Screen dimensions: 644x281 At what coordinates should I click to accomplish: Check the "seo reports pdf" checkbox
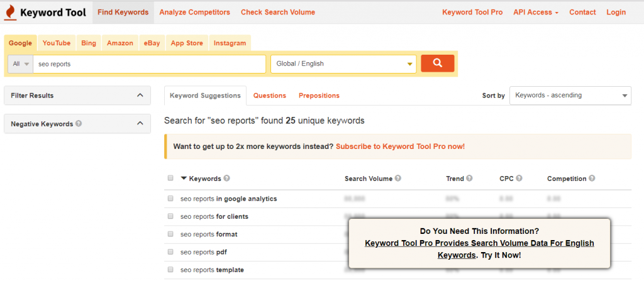(170, 252)
